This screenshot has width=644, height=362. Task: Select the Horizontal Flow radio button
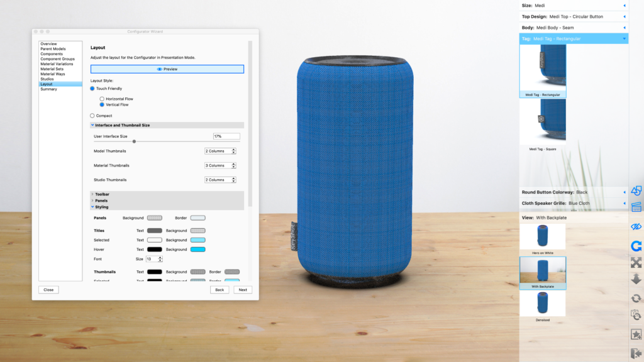(102, 99)
